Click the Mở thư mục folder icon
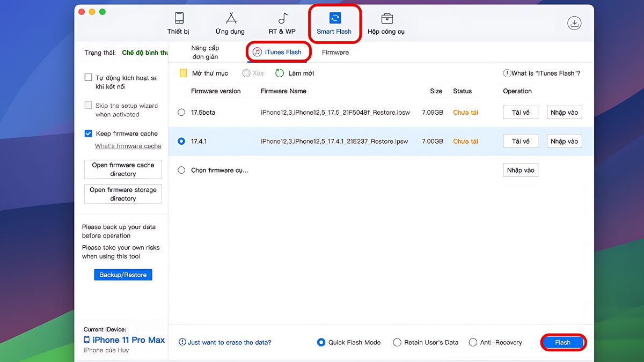This screenshot has width=644, height=362. point(183,73)
